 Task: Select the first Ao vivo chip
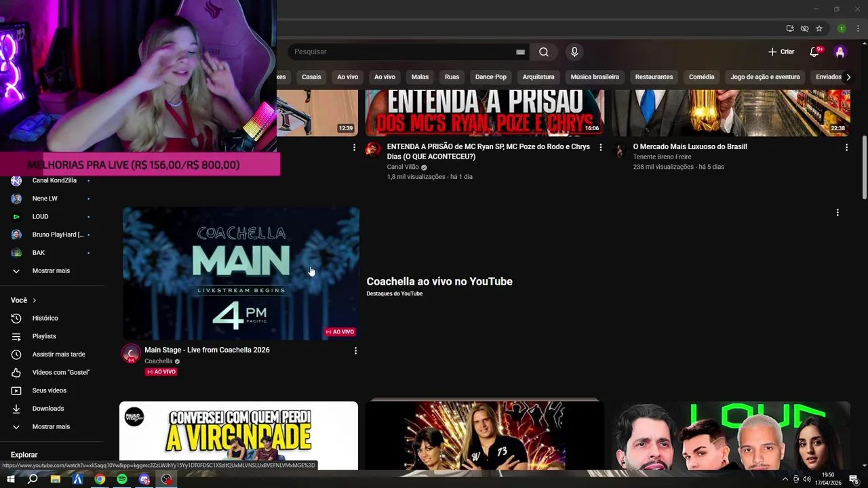(348, 77)
